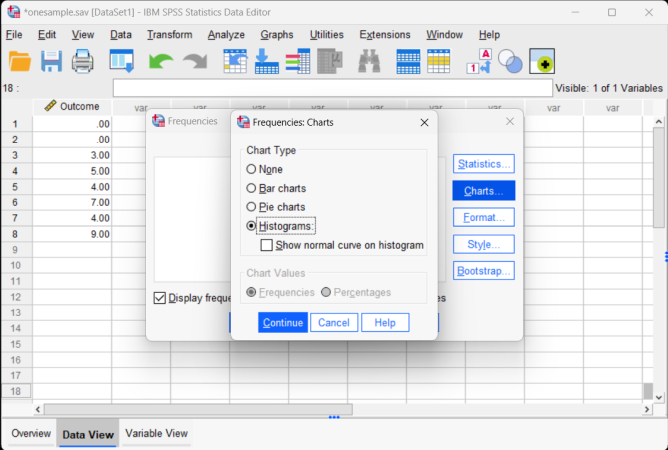Open the Edit menu
Image resolution: width=668 pixels, height=450 pixels.
tap(47, 35)
